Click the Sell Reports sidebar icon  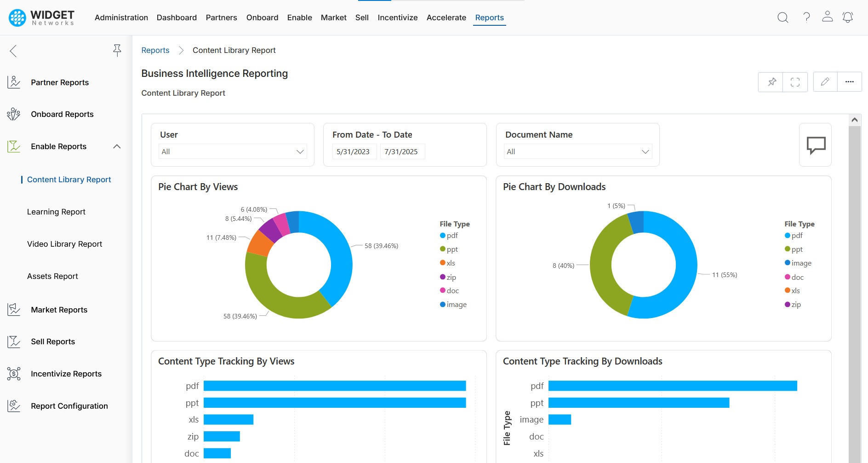pos(14,341)
